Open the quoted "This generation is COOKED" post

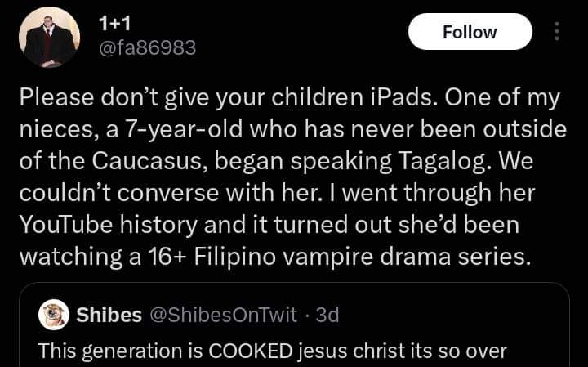click(302, 351)
